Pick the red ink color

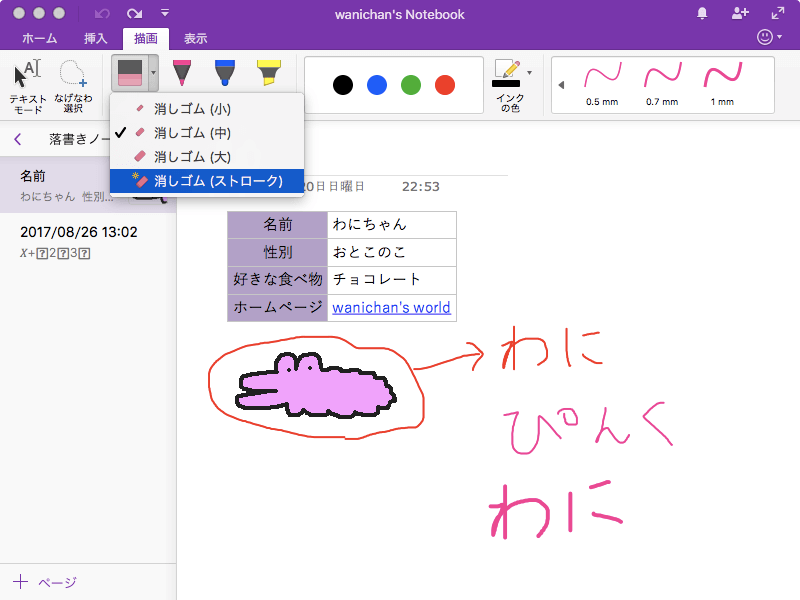click(x=445, y=85)
